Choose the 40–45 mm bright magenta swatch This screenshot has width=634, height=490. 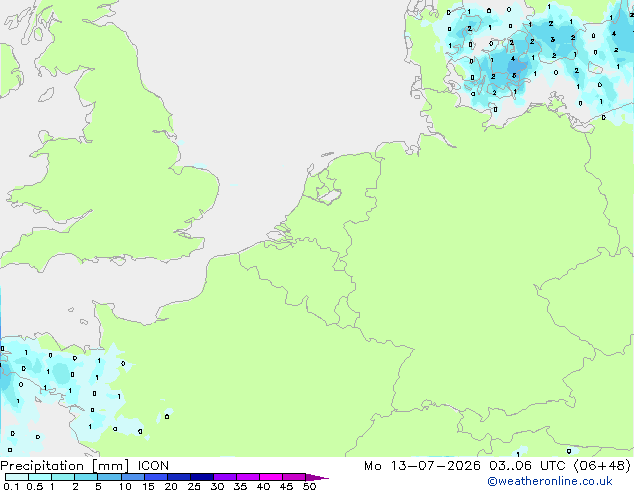(x=271, y=477)
